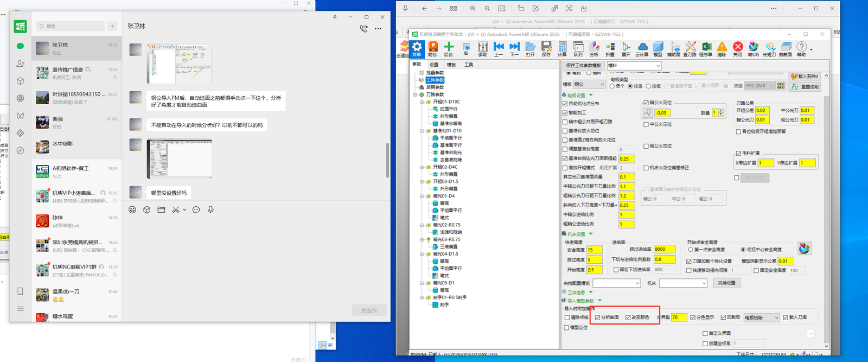Click the 载入到PM button

(805, 77)
